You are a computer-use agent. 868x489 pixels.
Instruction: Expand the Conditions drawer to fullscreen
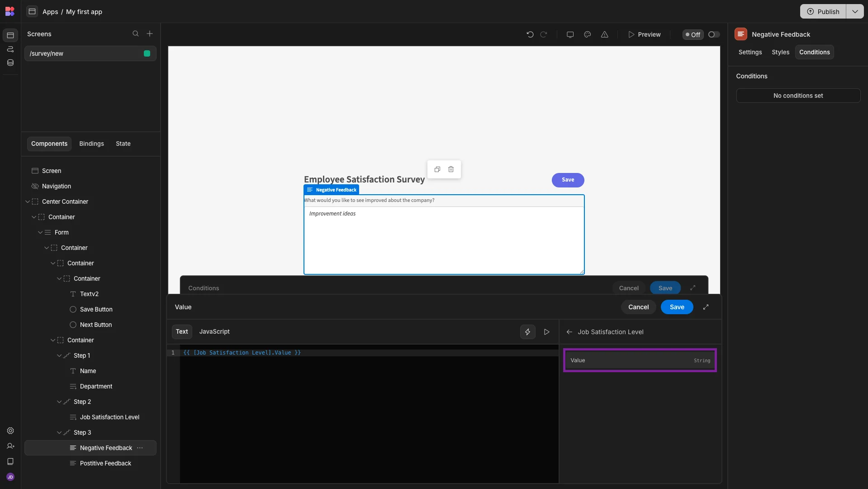[x=693, y=288]
